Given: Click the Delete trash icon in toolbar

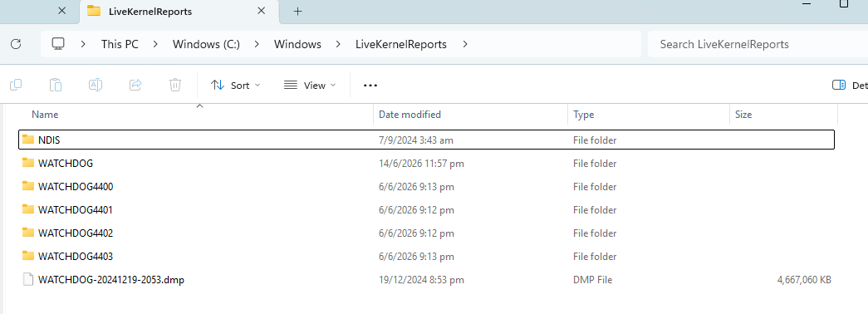Looking at the screenshot, I should [175, 85].
